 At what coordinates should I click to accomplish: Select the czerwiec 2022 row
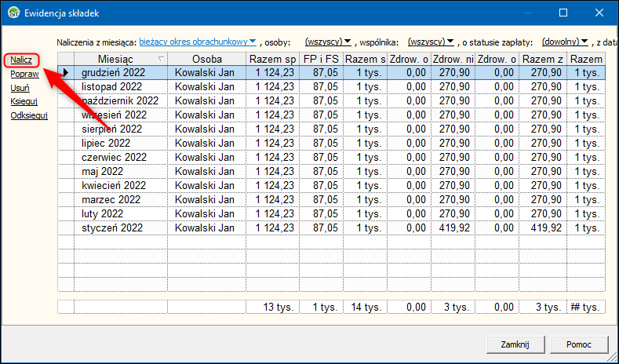coord(114,157)
